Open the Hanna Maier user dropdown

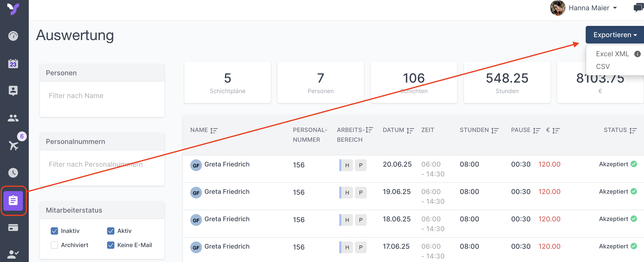coord(593,8)
